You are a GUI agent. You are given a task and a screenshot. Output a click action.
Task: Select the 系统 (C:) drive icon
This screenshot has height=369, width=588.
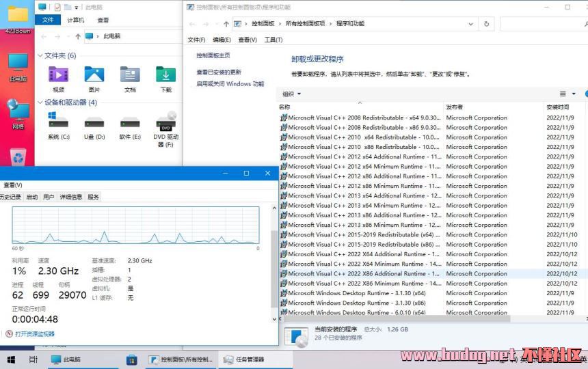point(59,121)
